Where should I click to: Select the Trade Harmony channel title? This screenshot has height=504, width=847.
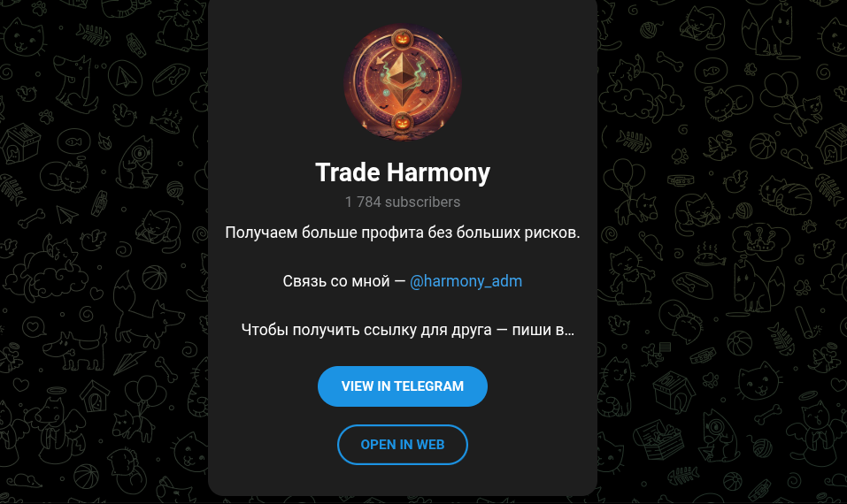tap(403, 172)
